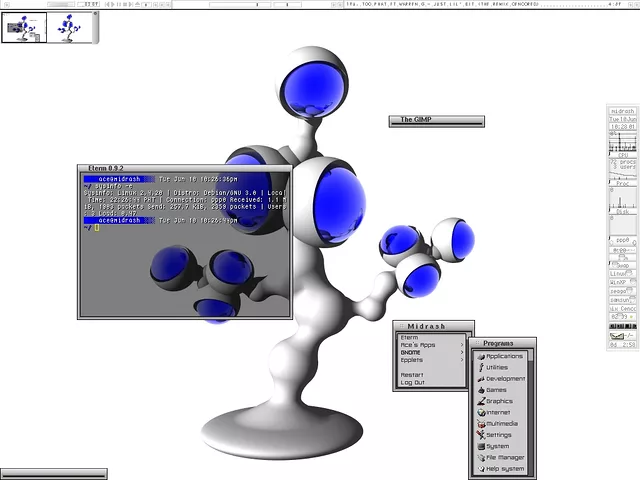This screenshot has height=480, width=640.
Task: Open Internet in the Programs menu
Action: tap(501, 412)
